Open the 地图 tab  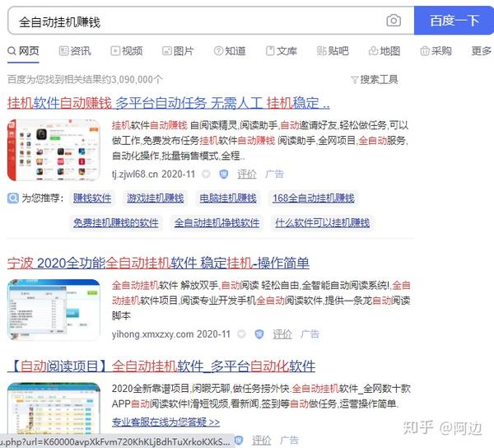tap(384, 51)
